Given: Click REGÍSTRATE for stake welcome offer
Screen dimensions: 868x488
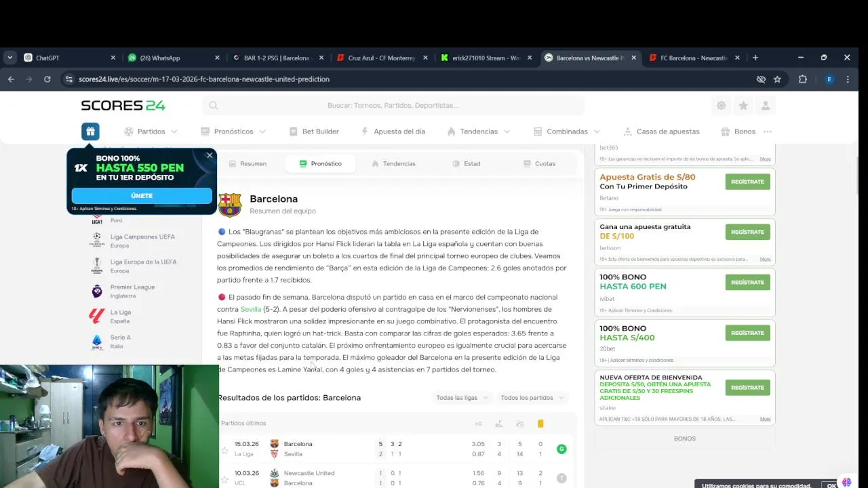Looking at the screenshot, I should 747,388.
